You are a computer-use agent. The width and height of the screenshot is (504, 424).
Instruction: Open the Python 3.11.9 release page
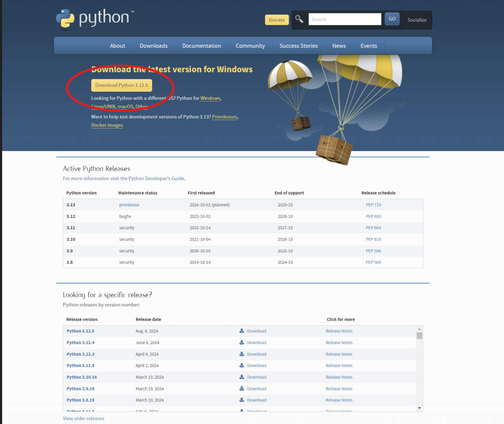80,366
